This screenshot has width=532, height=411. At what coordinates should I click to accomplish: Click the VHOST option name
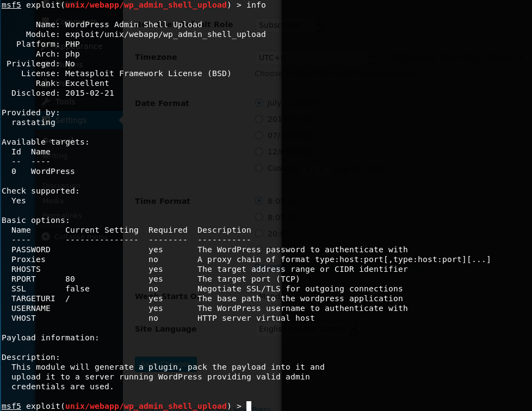click(x=23, y=319)
